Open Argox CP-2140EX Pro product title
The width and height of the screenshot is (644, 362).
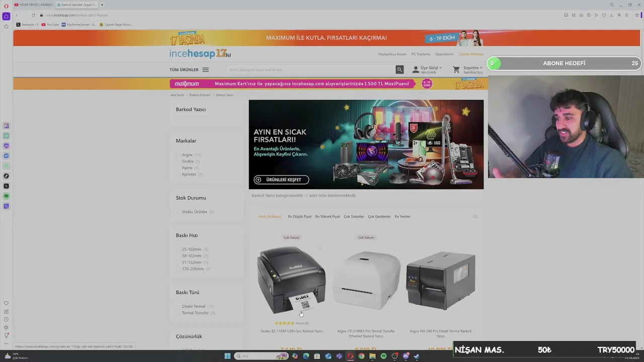tap(366, 333)
